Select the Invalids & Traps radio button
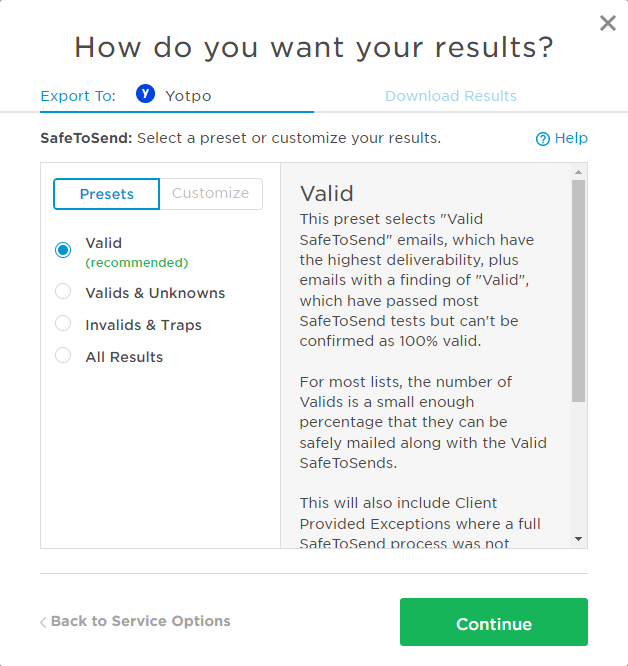Screen dimensions: 628x666 (x=63, y=324)
